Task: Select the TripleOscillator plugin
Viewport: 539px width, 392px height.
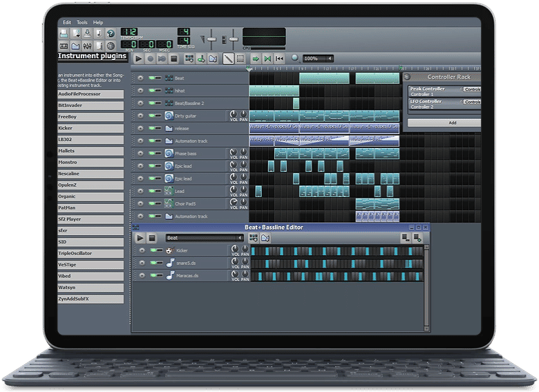Action: tap(91, 254)
